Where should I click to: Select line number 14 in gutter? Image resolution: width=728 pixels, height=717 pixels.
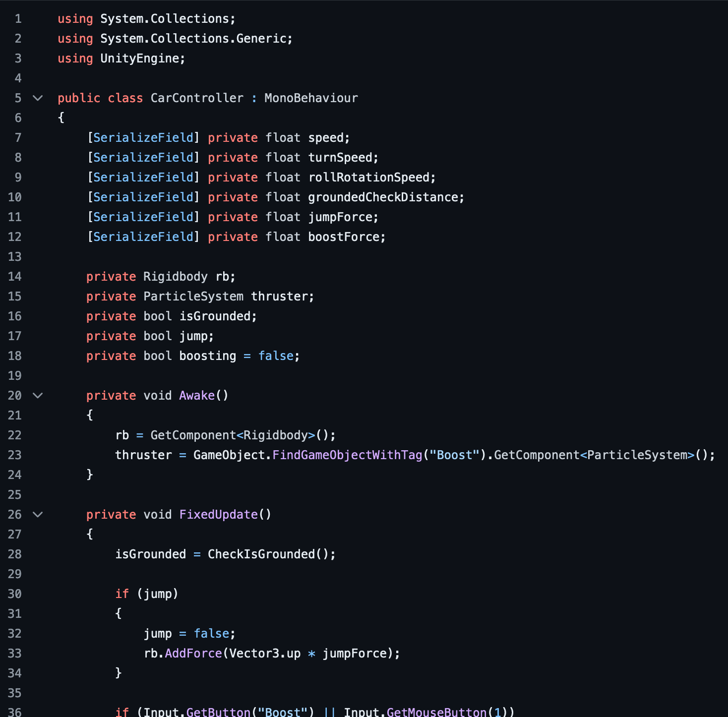[x=15, y=277]
